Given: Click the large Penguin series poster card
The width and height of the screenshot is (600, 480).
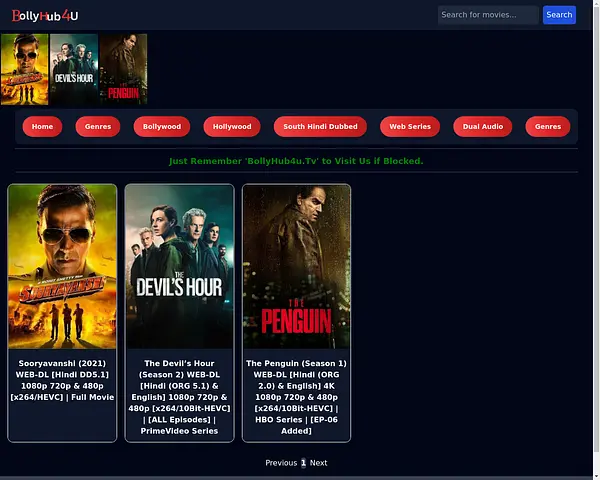Looking at the screenshot, I should [x=296, y=267].
